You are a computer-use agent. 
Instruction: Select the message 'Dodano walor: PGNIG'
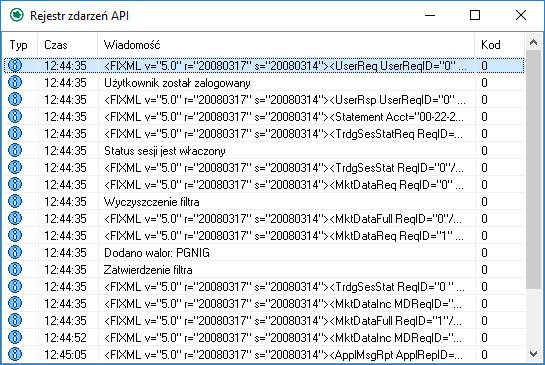pyautogui.click(x=157, y=253)
